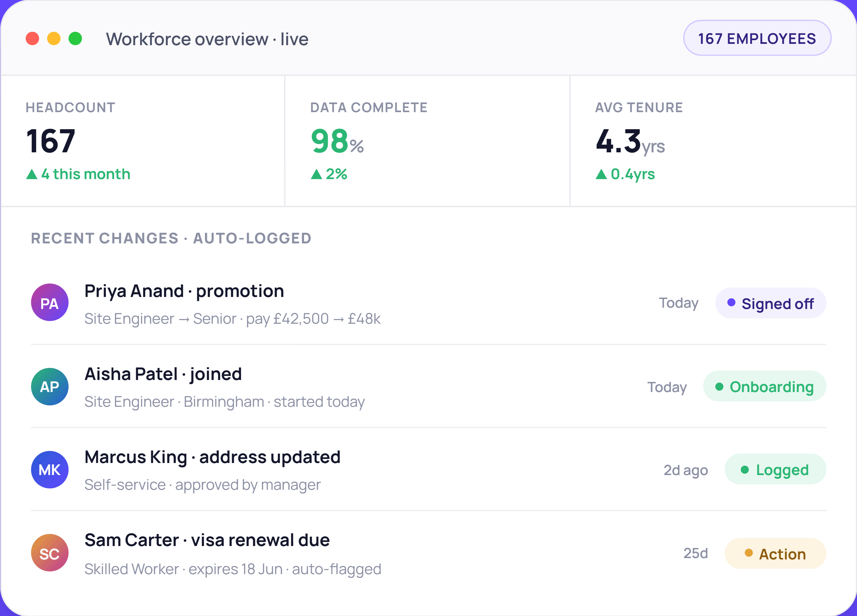Click the Action status badge
This screenshot has height=616, width=857.
(x=775, y=554)
